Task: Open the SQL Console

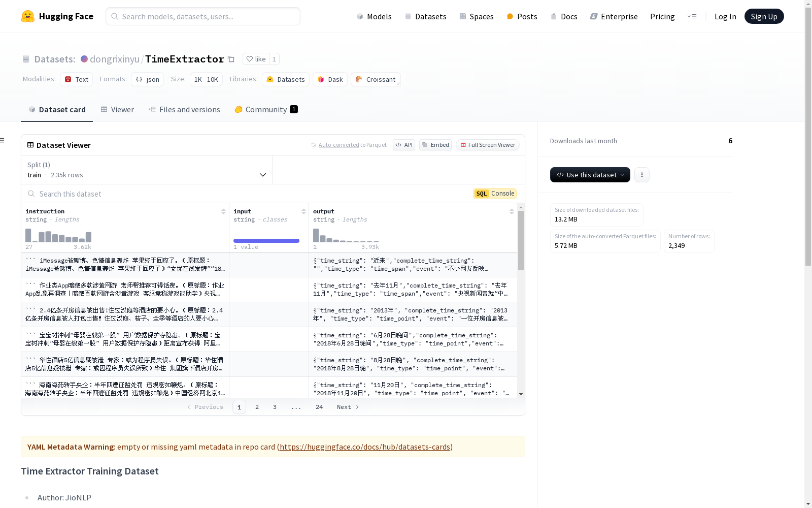Action: 495,194
